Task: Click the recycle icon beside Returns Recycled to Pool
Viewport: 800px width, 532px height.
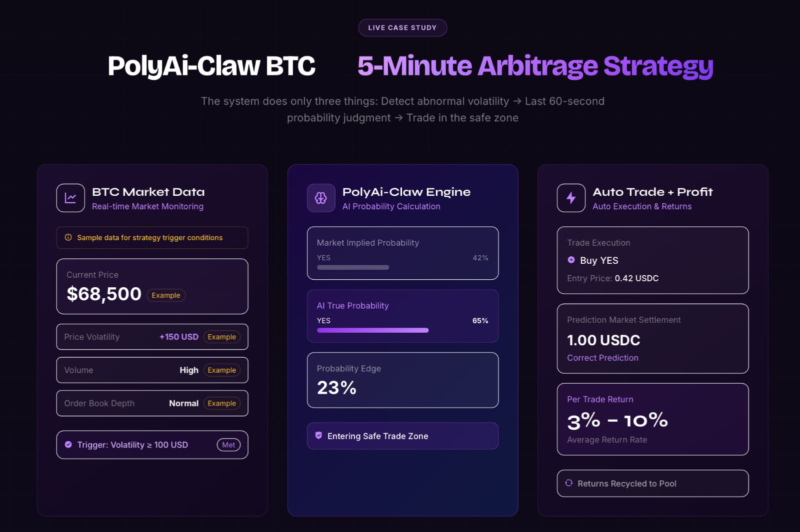Action: click(x=569, y=483)
